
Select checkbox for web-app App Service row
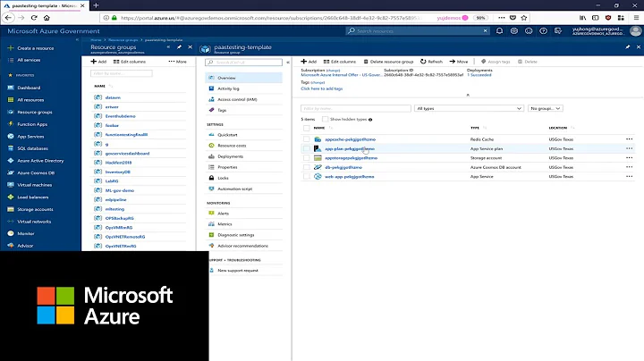[307, 176]
